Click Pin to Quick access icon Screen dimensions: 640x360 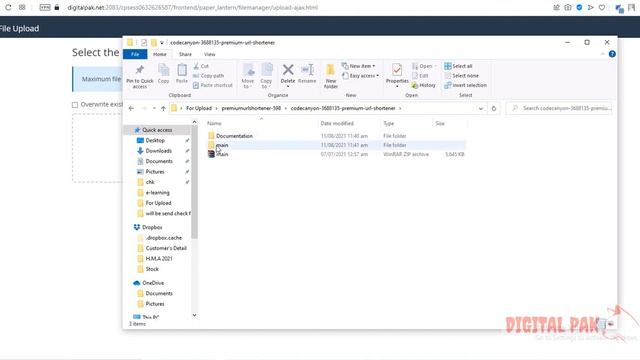pos(140,70)
